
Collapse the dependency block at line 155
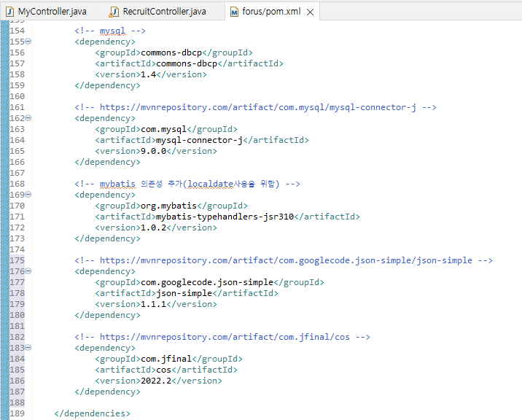28,42
